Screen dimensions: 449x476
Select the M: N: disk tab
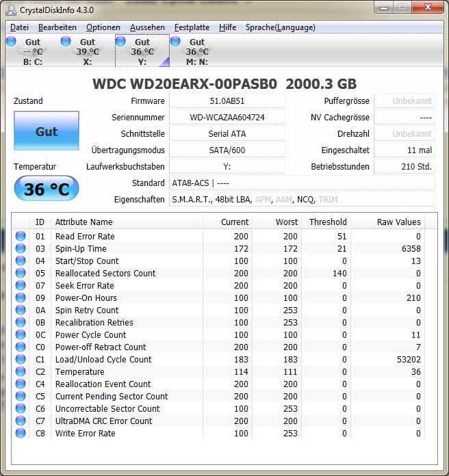[x=197, y=51]
